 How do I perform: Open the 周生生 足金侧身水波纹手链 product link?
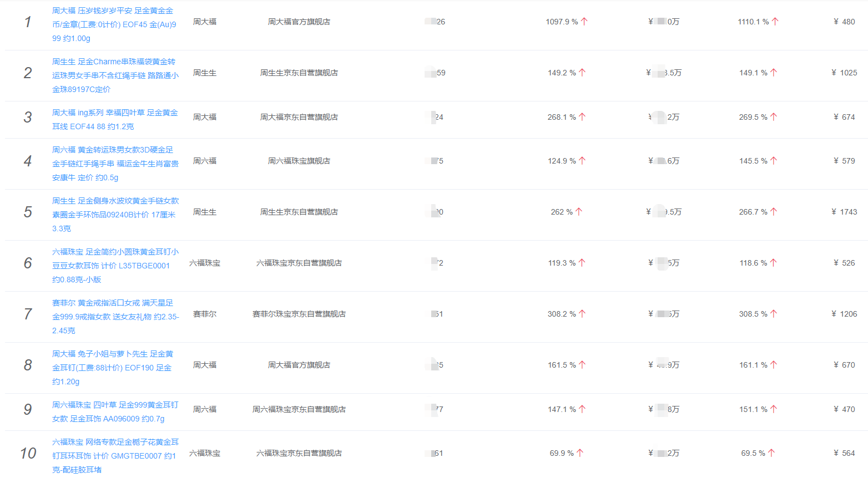tap(115, 215)
